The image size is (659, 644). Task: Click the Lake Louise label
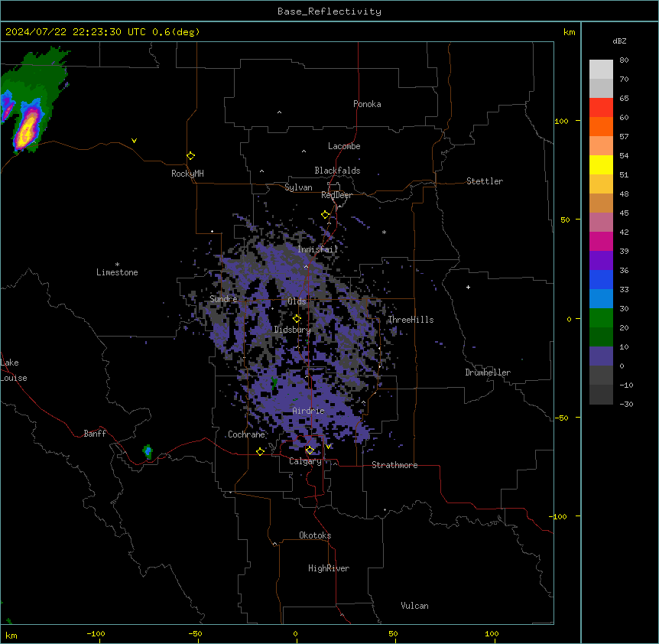coord(12,370)
